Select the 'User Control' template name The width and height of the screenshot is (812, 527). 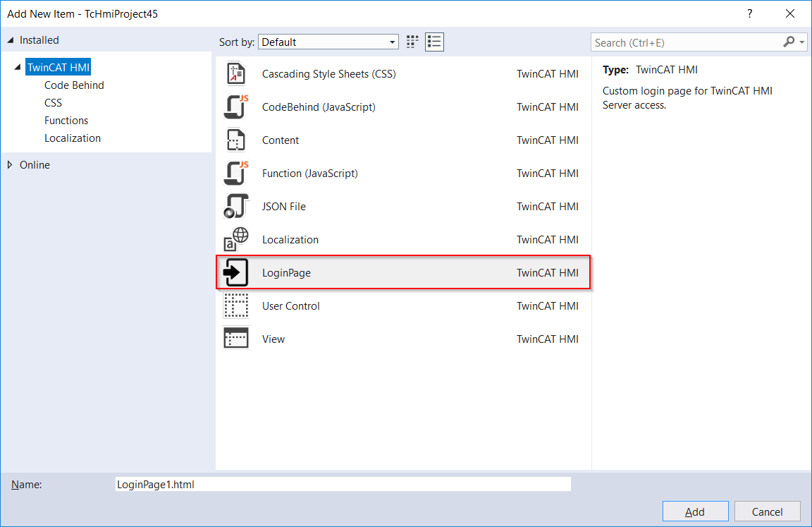290,305
